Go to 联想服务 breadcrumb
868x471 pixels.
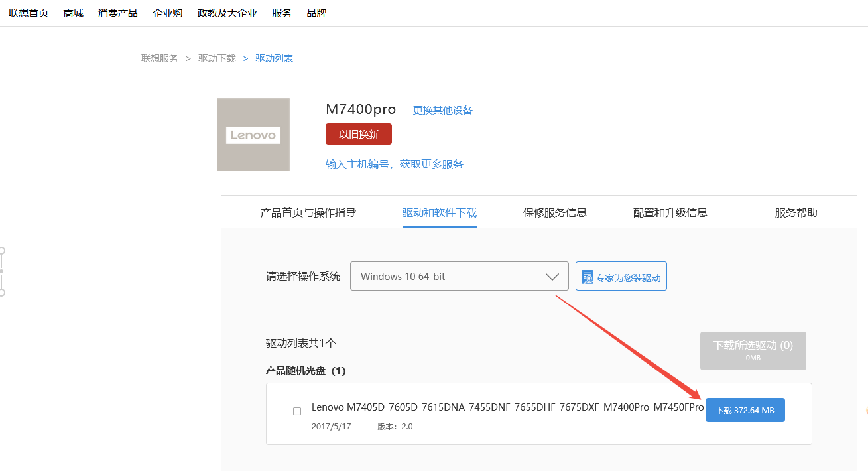[x=160, y=58]
